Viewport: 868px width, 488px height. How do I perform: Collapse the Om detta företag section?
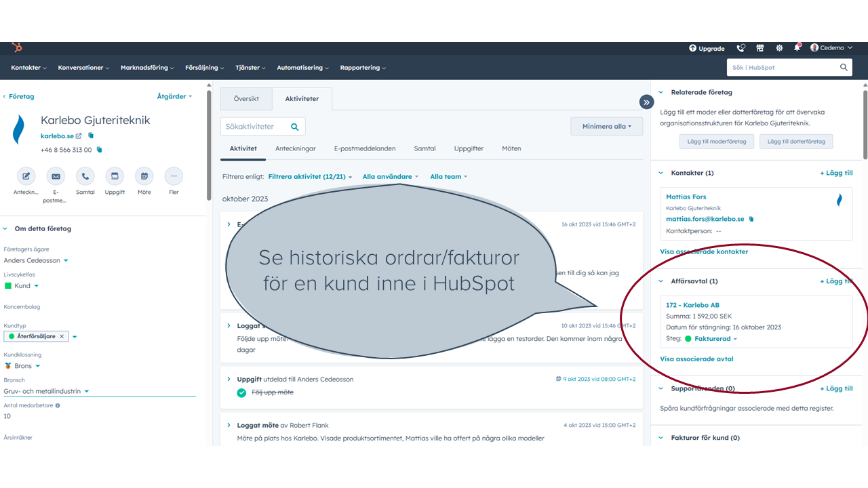pyautogui.click(x=5, y=229)
